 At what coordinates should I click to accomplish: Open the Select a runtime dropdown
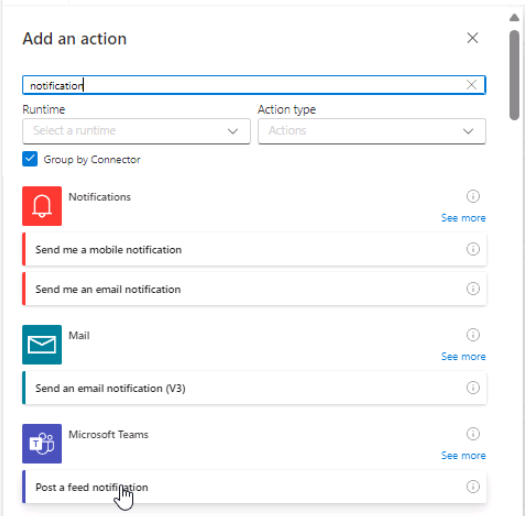(136, 131)
